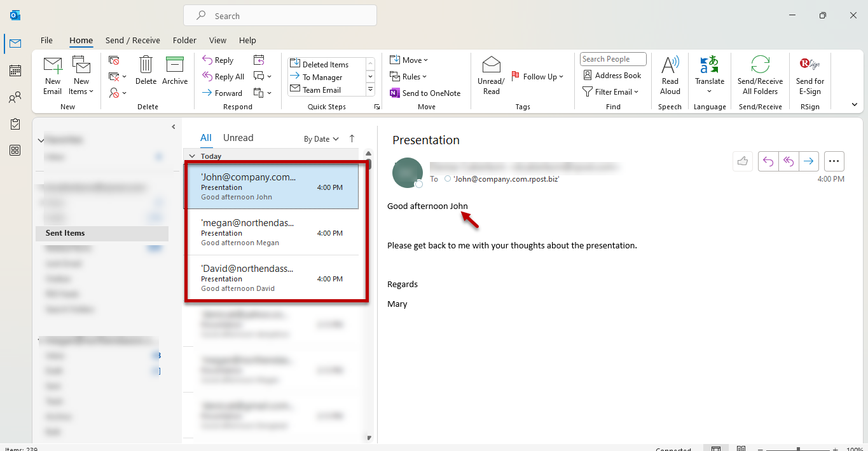Image resolution: width=868 pixels, height=451 pixels.
Task: Click the New Email icon
Action: [53, 66]
